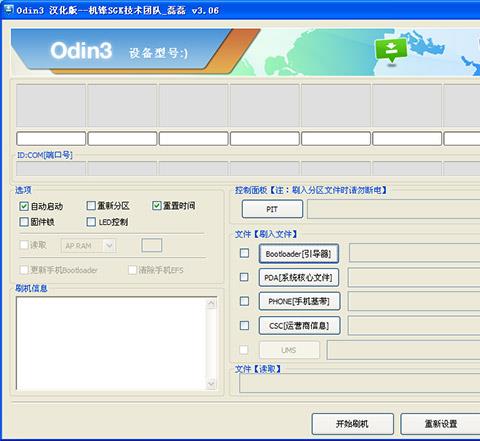Screen dimensions: 480x441
Task: Click the PHONE file path field
Action: [414, 301]
